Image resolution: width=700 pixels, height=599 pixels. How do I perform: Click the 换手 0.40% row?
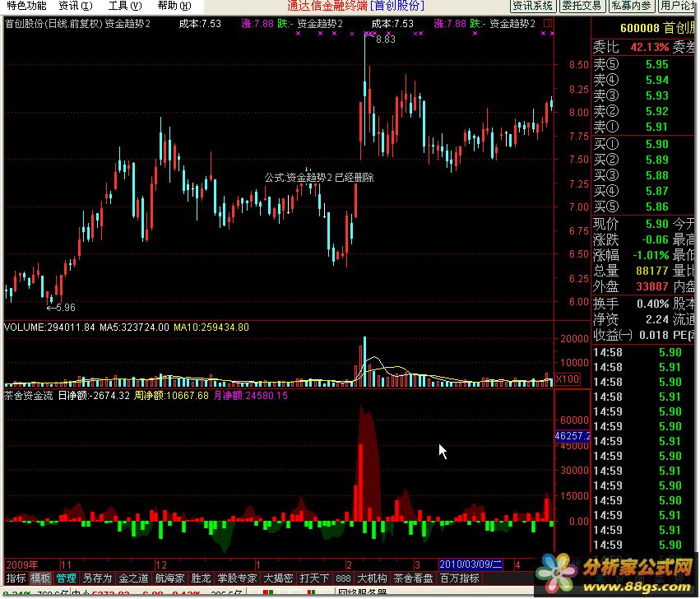(631, 304)
